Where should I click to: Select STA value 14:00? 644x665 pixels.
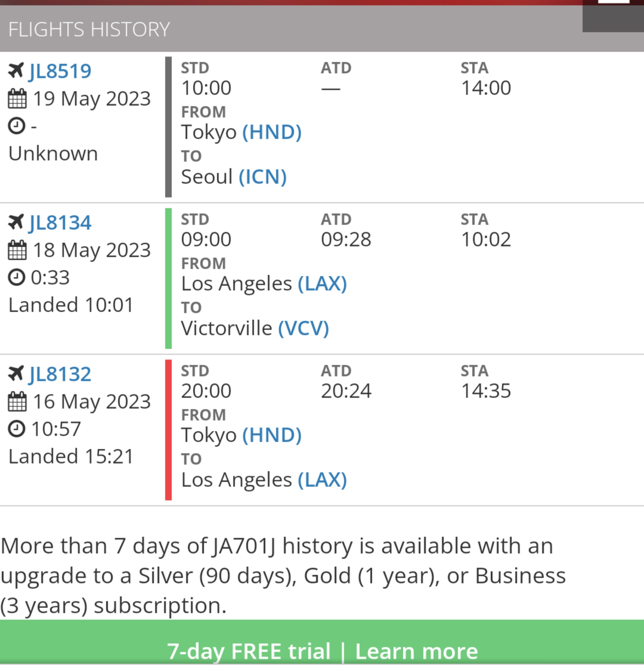(x=486, y=88)
